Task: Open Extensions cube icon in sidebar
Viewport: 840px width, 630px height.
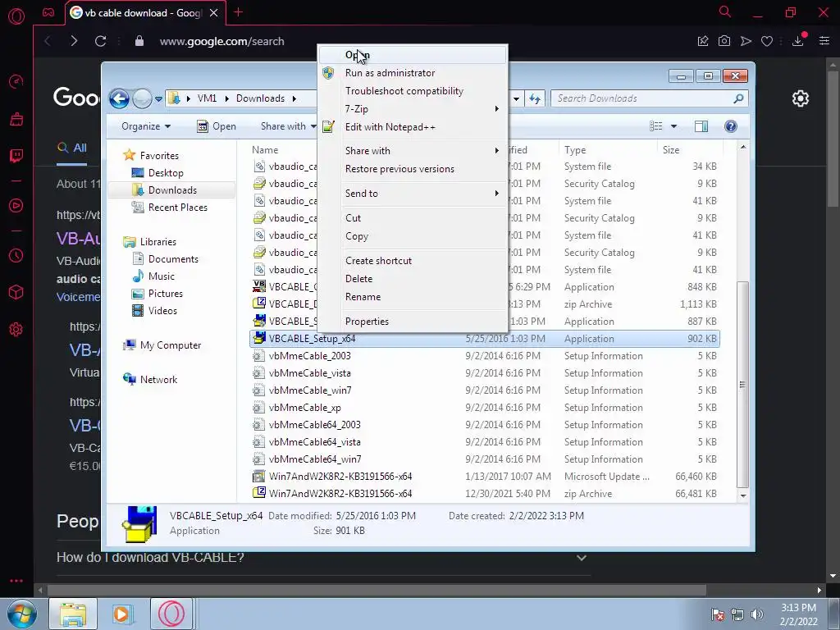Action: click(16, 292)
